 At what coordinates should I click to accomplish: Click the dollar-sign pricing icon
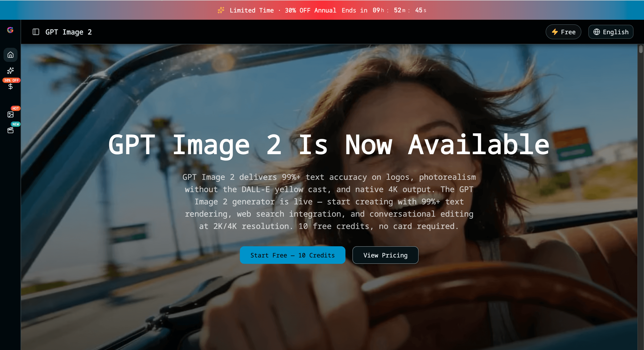pyautogui.click(x=10, y=87)
